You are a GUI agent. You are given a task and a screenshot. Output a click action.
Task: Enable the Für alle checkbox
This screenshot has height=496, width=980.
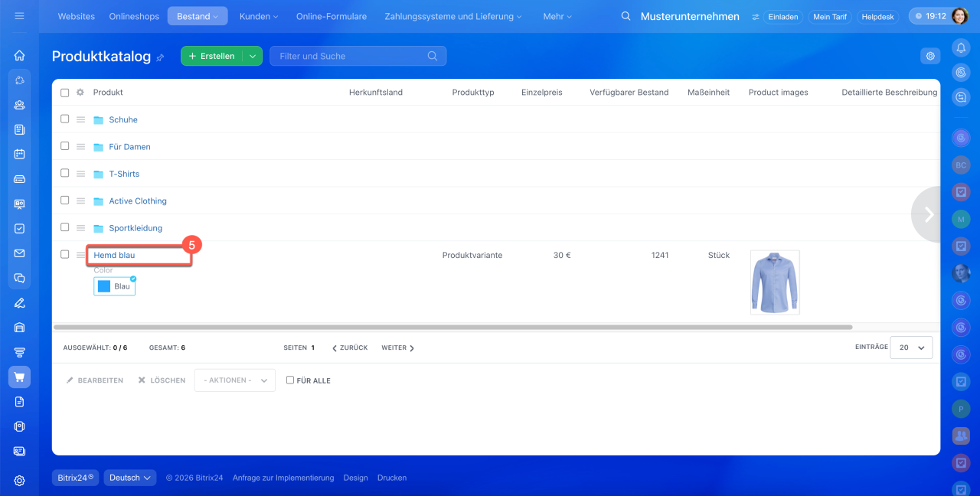(290, 380)
